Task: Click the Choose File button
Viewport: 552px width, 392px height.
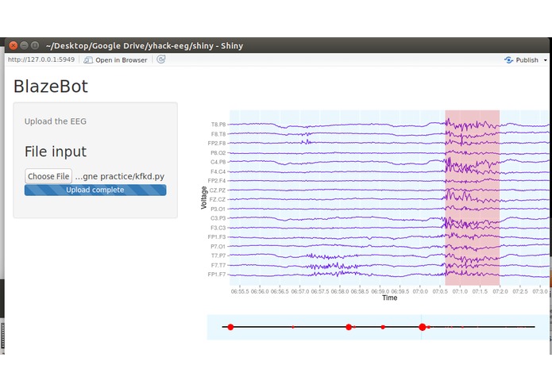Action: [48, 176]
